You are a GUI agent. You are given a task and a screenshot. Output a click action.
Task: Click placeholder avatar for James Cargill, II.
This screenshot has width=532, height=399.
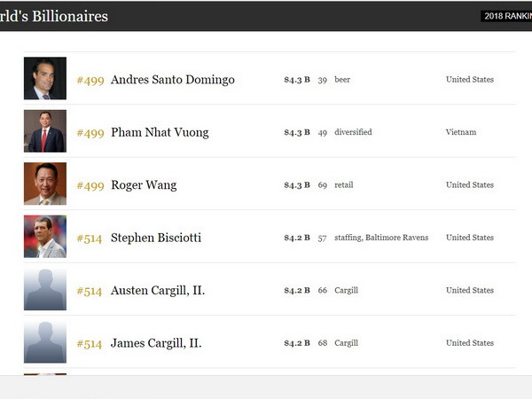click(44, 342)
